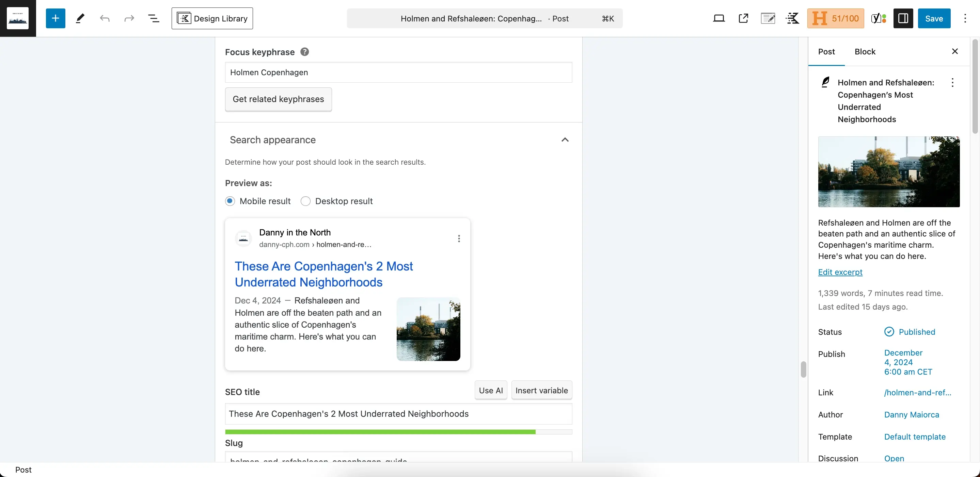Switch to the Post tab
Screen dimensions: 980x477
tap(826, 52)
